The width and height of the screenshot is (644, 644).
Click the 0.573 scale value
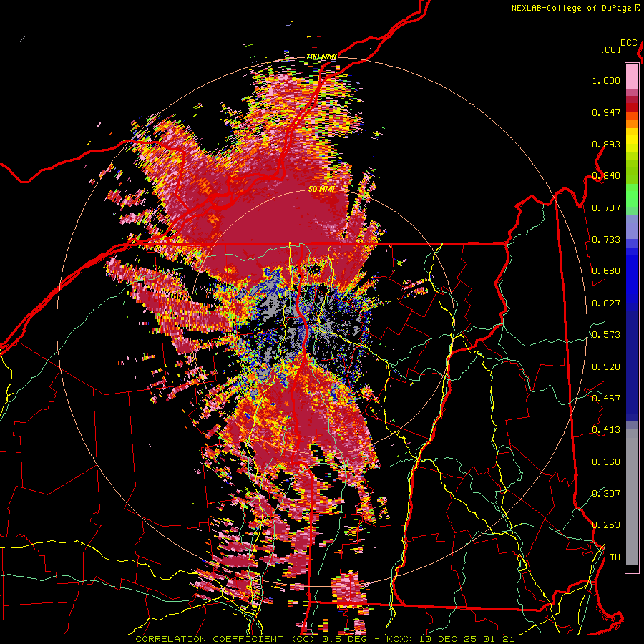(x=606, y=335)
